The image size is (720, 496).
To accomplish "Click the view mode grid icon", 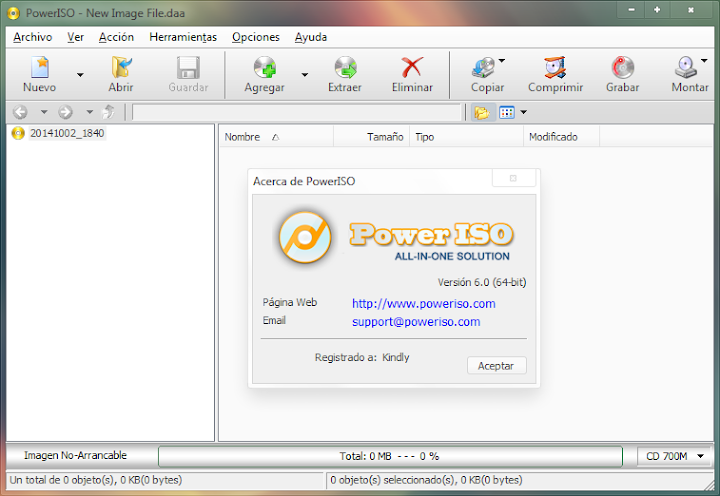I will [x=507, y=112].
